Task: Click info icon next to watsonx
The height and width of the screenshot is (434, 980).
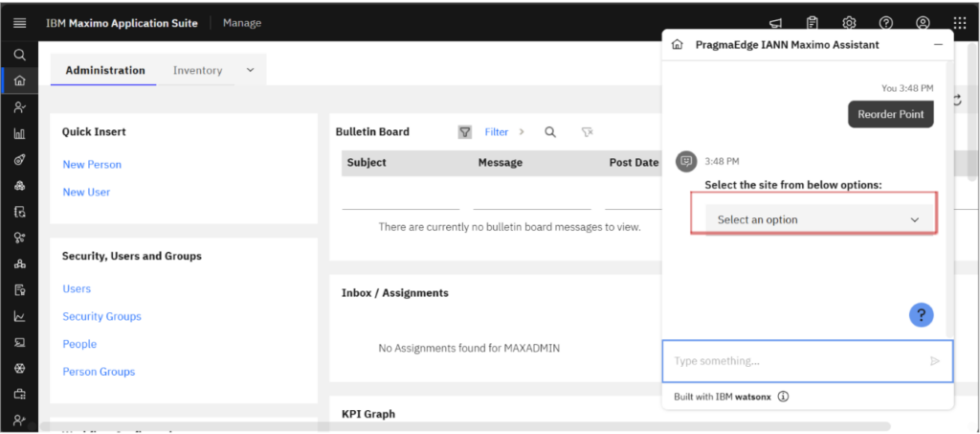Action: [783, 397]
